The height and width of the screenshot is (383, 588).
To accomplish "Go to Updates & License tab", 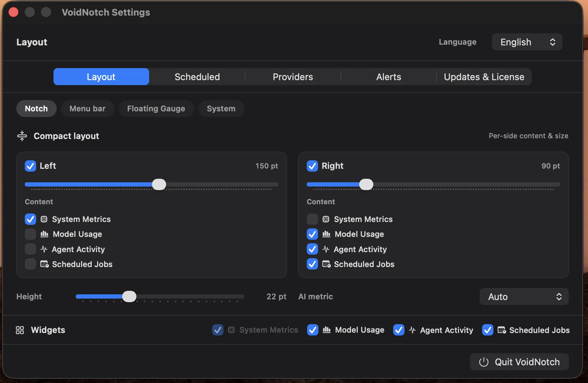I will 484,77.
